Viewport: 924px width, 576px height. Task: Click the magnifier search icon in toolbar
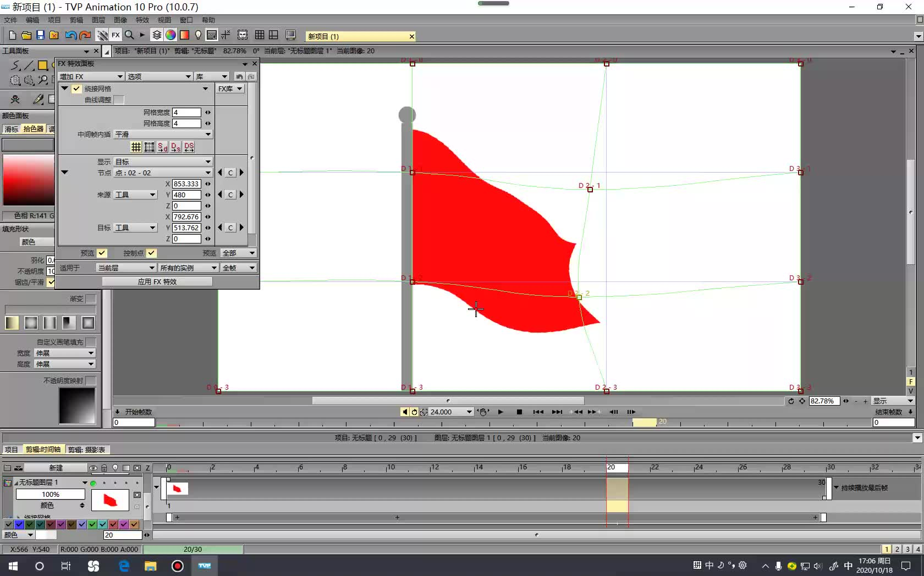point(129,35)
